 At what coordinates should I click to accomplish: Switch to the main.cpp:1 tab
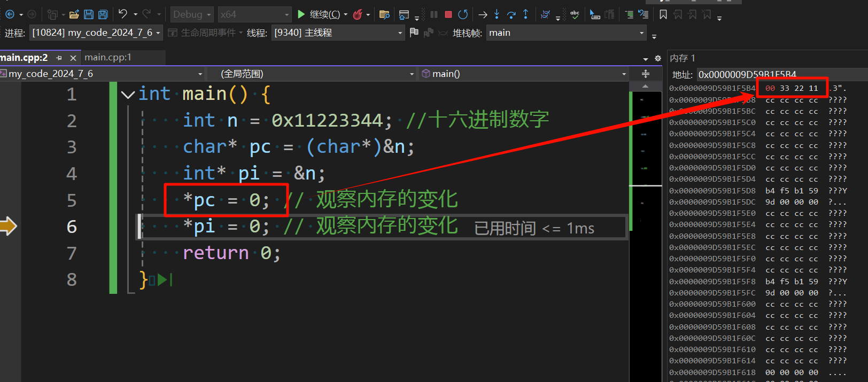pyautogui.click(x=108, y=57)
